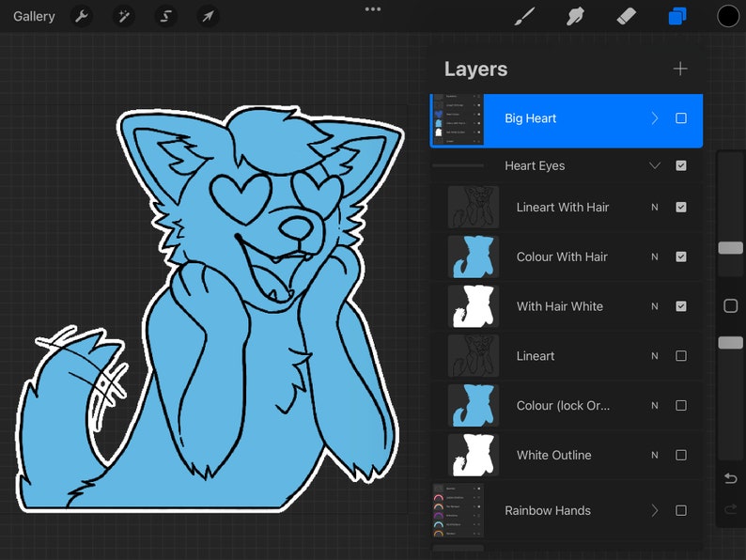Close the Layers panel icon
The height and width of the screenshot is (560, 746).
(x=677, y=17)
